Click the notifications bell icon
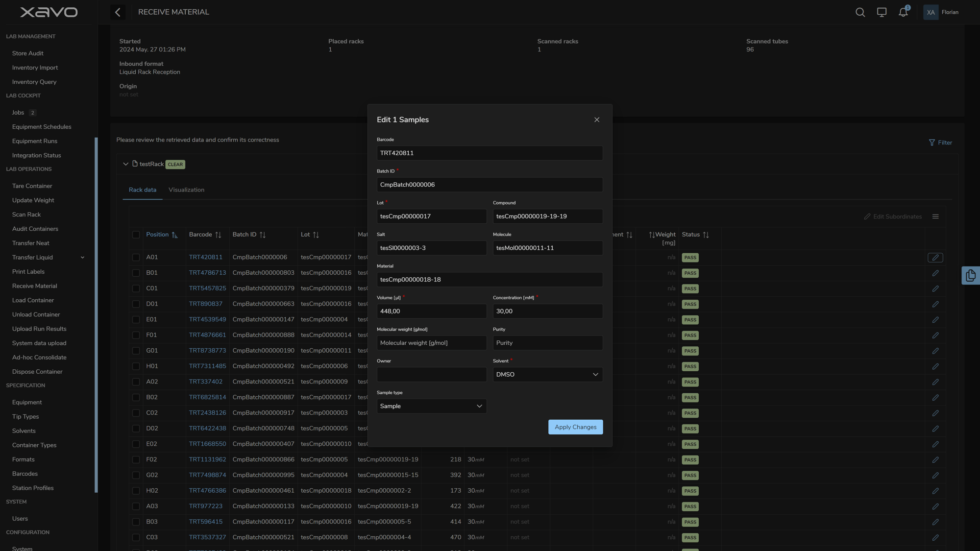980x551 pixels. pyautogui.click(x=903, y=12)
